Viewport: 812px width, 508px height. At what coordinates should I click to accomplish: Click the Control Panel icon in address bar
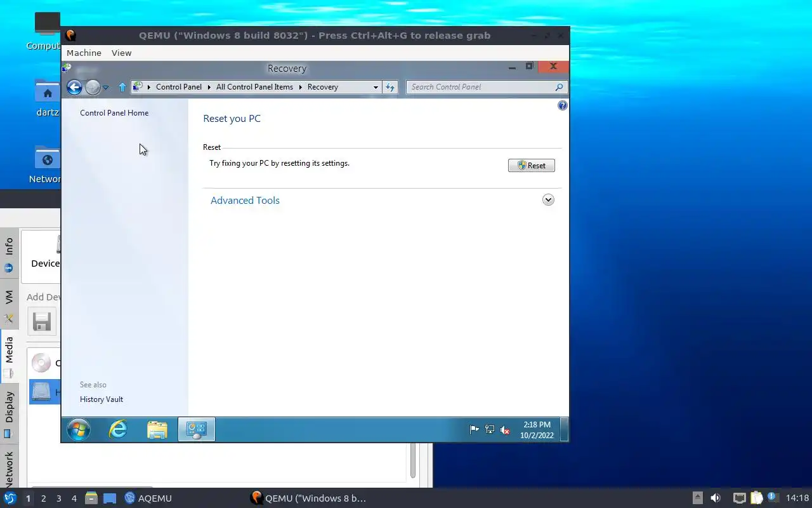point(138,86)
